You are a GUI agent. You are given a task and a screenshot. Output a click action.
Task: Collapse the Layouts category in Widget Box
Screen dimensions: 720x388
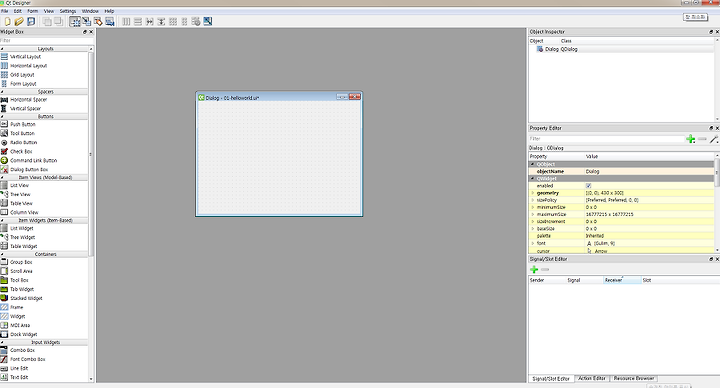point(2,49)
